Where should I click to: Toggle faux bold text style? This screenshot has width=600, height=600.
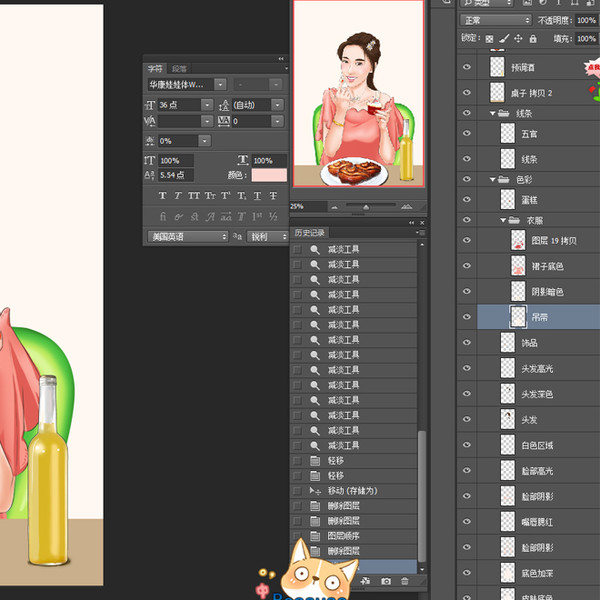163,196
